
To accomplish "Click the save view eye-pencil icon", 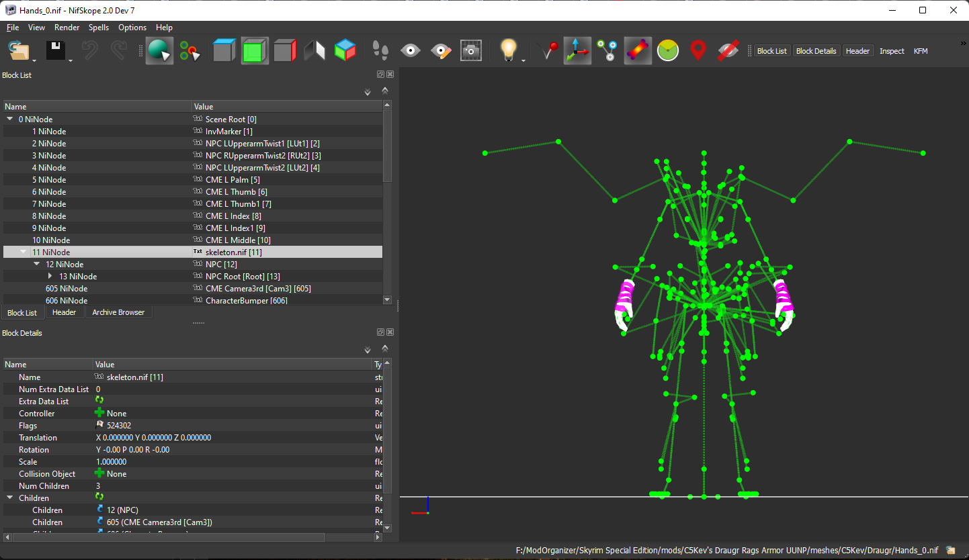I will tap(441, 51).
